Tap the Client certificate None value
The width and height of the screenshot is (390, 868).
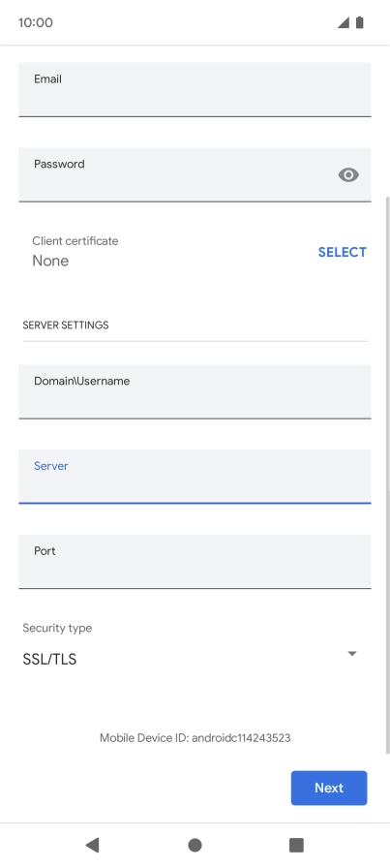pos(50,261)
